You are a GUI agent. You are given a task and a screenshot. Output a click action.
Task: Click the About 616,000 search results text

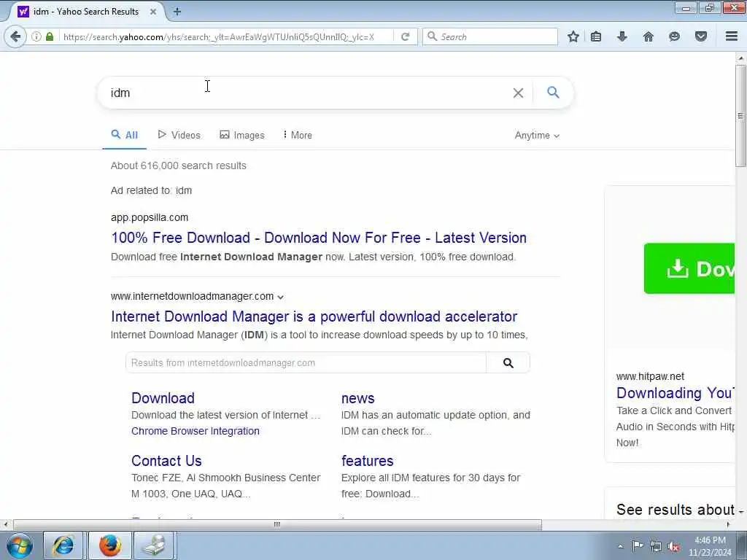[179, 166]
